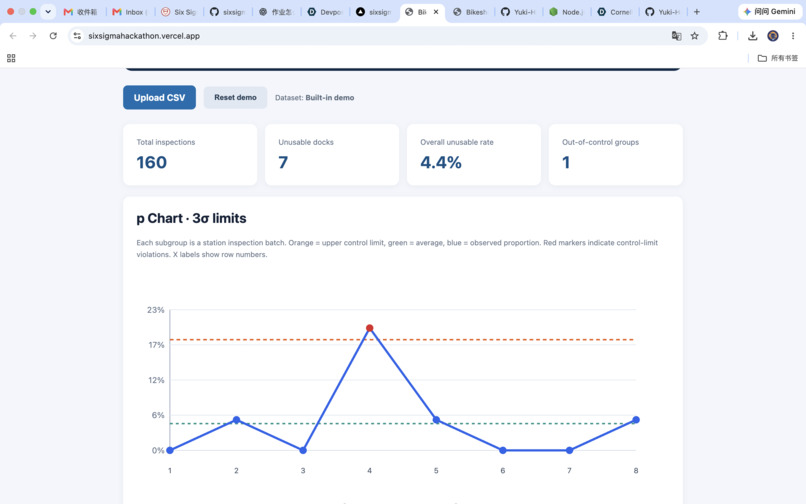Click the blue data point at subgroup 8
The width and height of the screenshot is (806, 504).
coord(636,420)
